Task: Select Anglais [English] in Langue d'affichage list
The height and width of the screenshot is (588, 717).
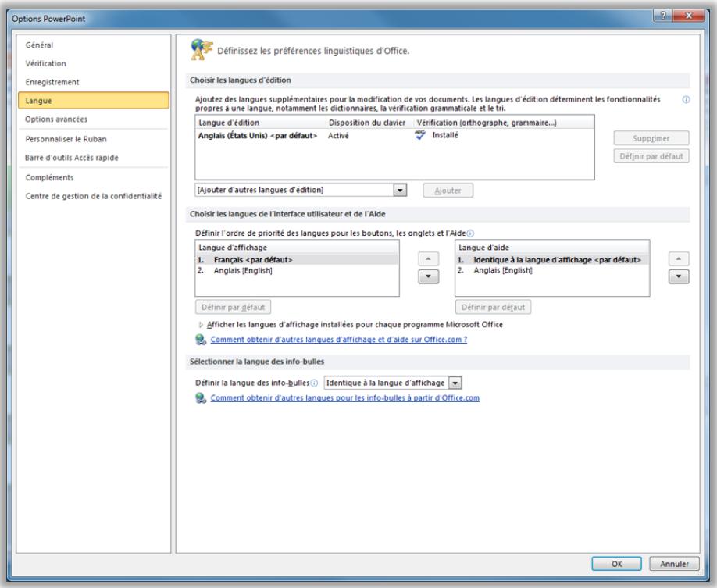Action: (x=297, y=271)
